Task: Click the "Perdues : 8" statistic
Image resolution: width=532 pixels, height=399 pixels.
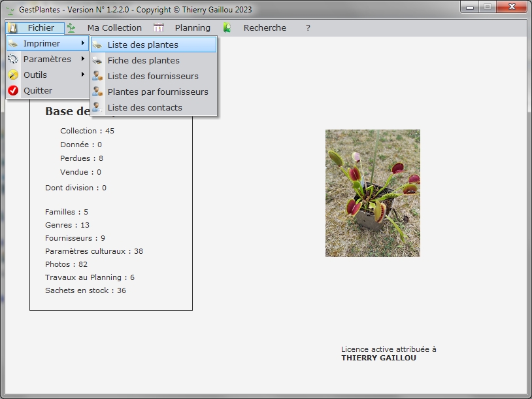Action: 82,158
